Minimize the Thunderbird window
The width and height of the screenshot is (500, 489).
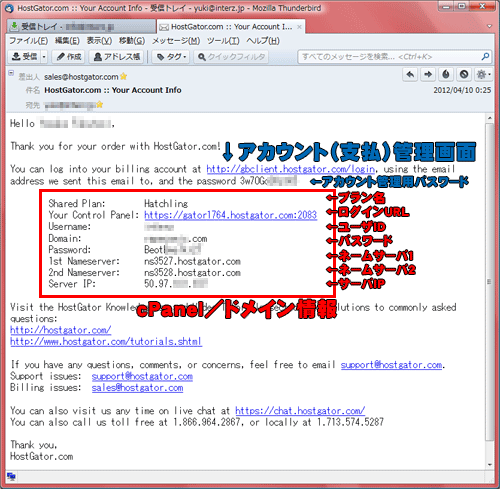(447, 6)
